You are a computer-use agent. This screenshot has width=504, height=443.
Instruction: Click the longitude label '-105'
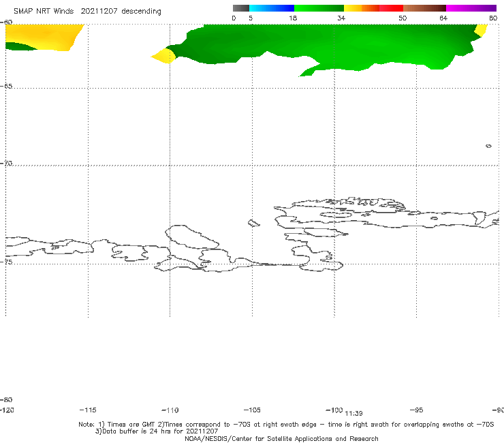pyautogui.click(x=252, y=410)
